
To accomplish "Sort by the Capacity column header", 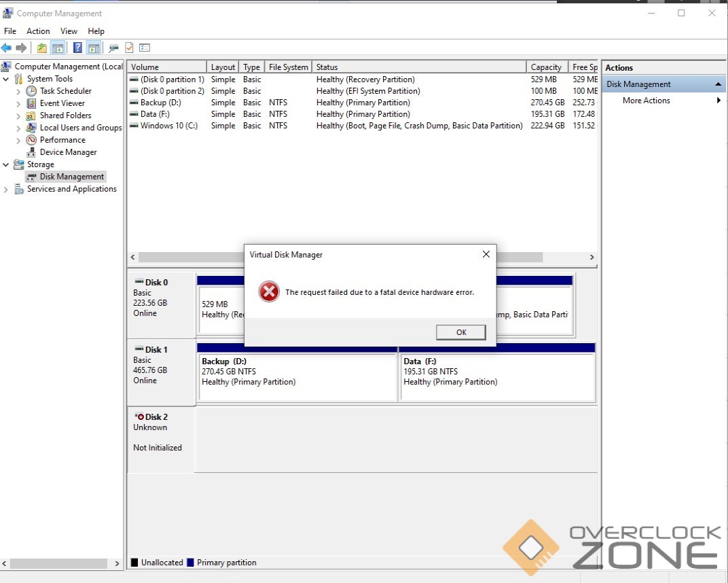I will [547, 67].
